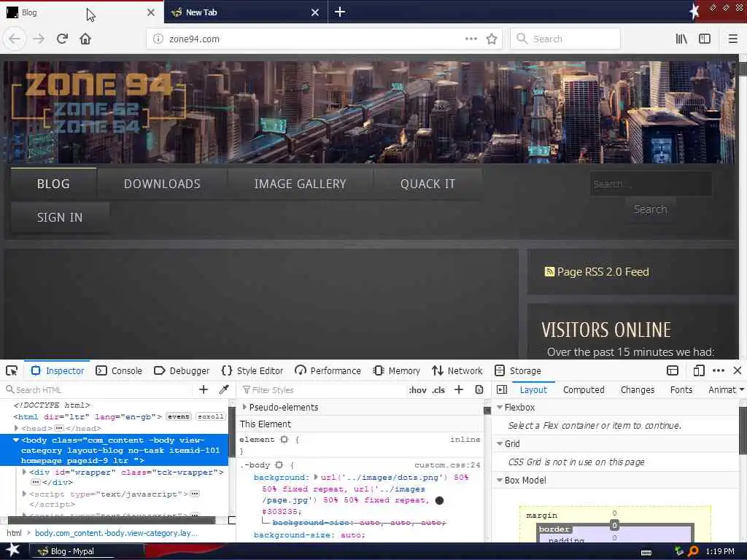
Task: Expand the Pseudo-elements section
Action: [244, 407]
